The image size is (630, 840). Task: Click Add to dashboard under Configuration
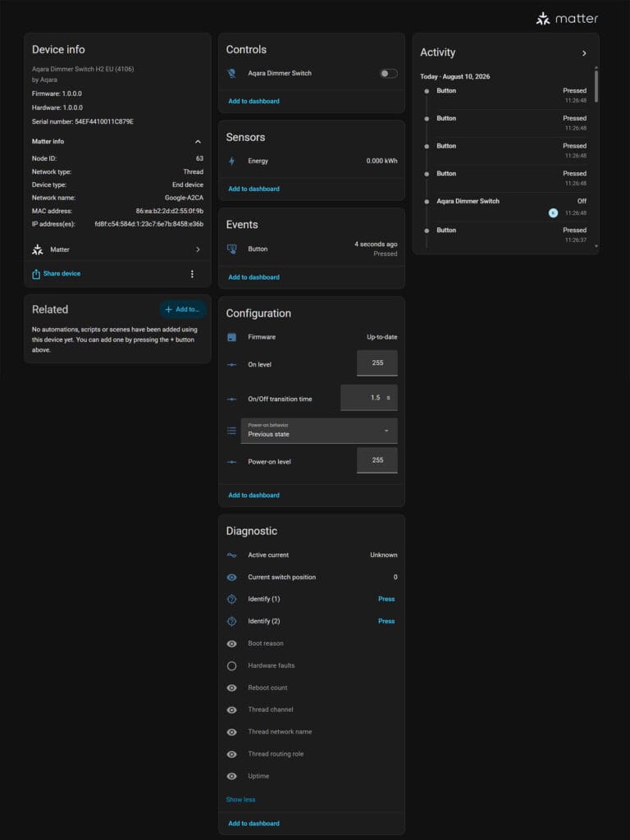point(254,495)
